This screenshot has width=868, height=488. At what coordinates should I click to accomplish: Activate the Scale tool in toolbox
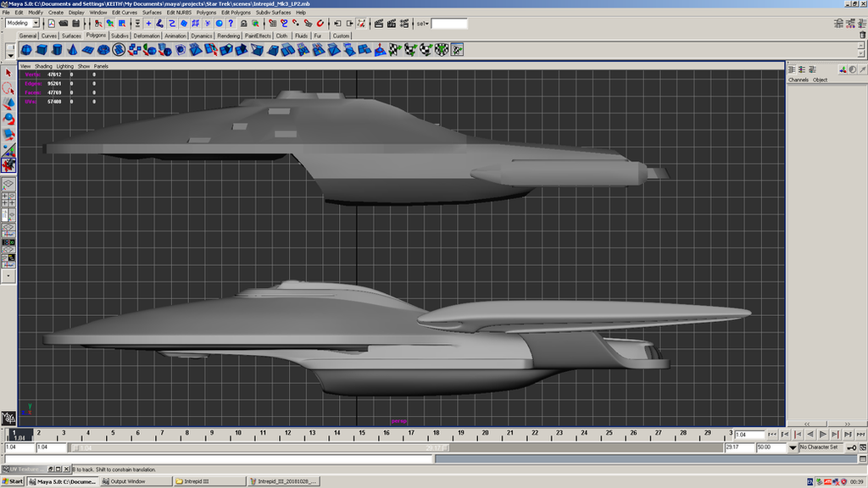[8, 134]
